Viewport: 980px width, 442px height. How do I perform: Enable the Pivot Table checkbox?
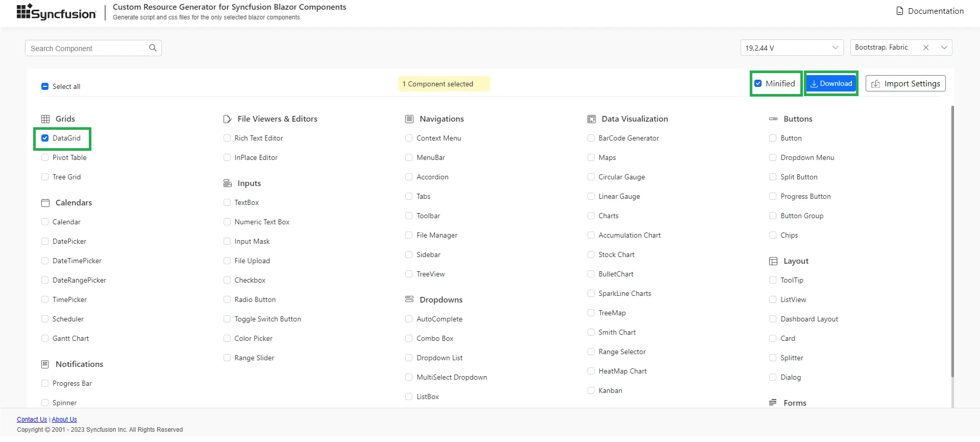[x=45, y=157]
